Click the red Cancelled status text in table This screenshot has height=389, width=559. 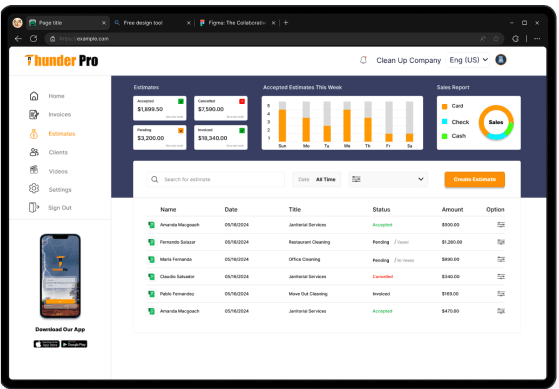point(383,276)
